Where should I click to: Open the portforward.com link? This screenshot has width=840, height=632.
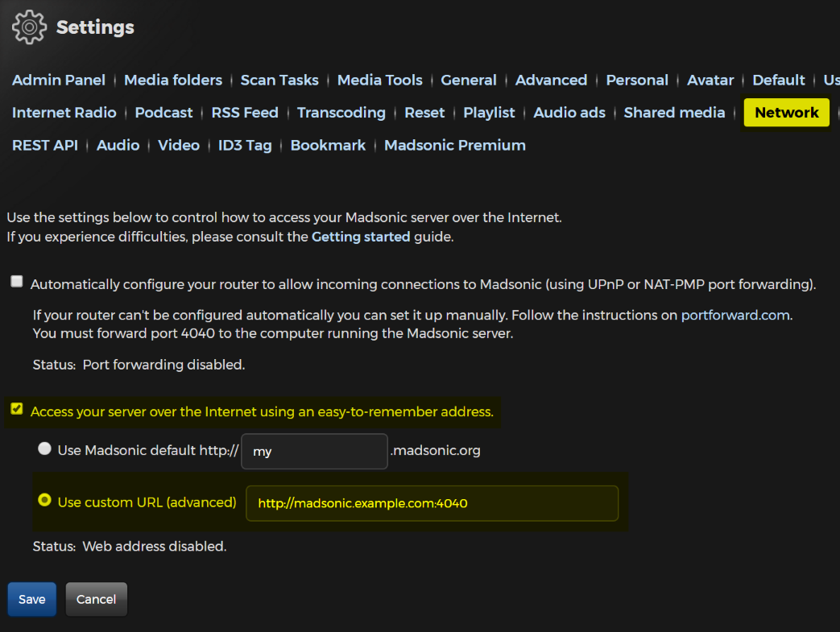(x=734, y=315)
